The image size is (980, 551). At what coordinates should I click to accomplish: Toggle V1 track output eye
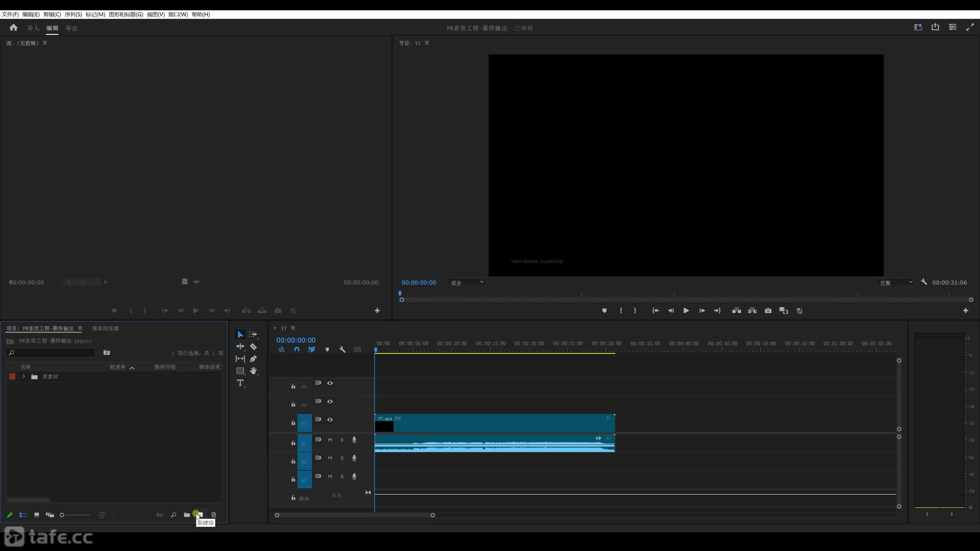(x=330, y=420)
